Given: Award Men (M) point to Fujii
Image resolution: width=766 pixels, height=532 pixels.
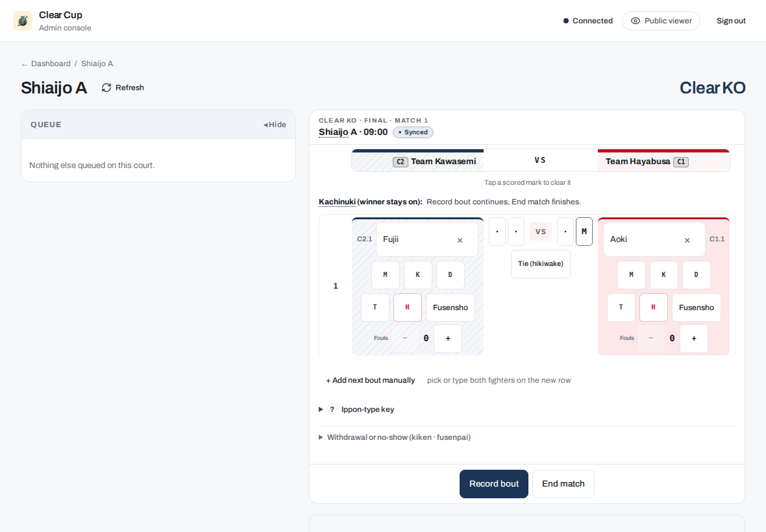Looking at the screenshot, I should [x=386, y=275].
